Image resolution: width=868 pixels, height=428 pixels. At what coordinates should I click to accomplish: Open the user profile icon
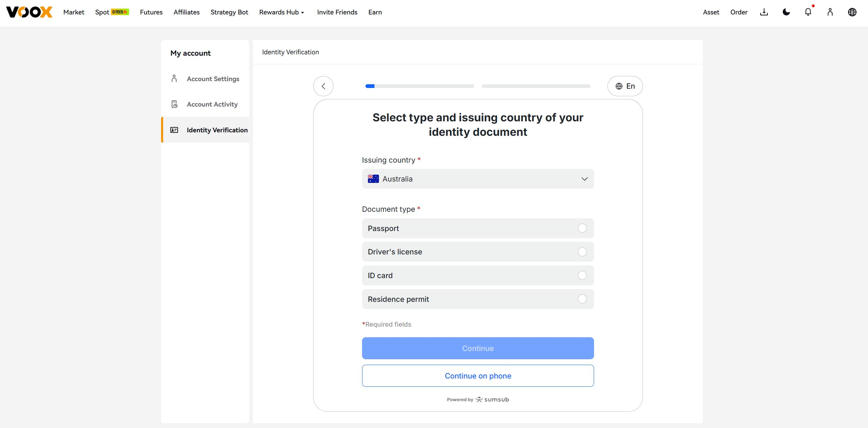coord(830,12)
